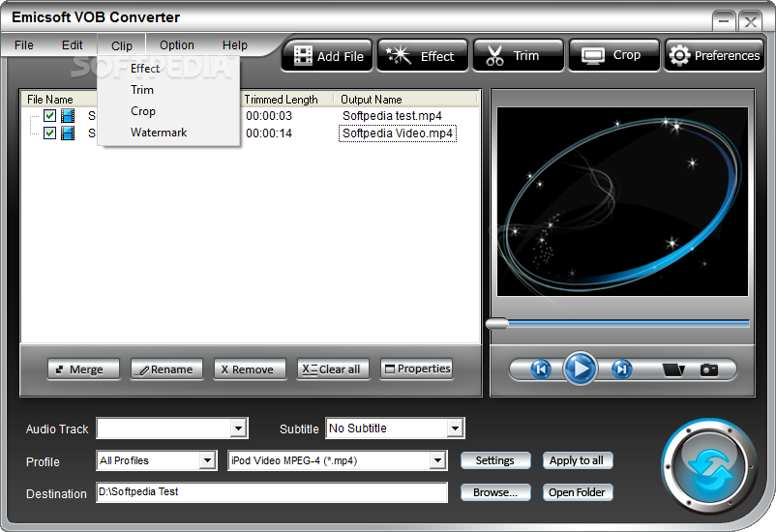Open profile Settings button

[x=495, y=460]
